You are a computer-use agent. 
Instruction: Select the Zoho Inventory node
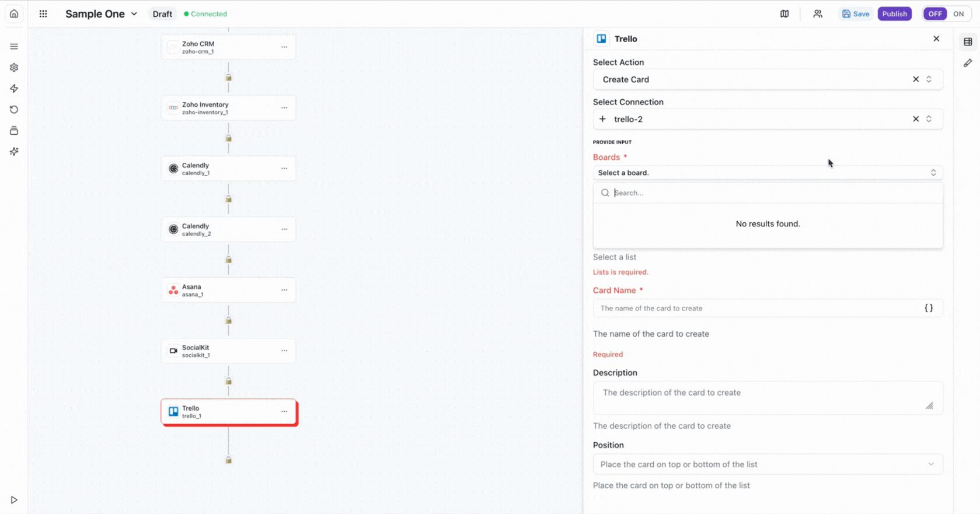click(x=228, y=108)
